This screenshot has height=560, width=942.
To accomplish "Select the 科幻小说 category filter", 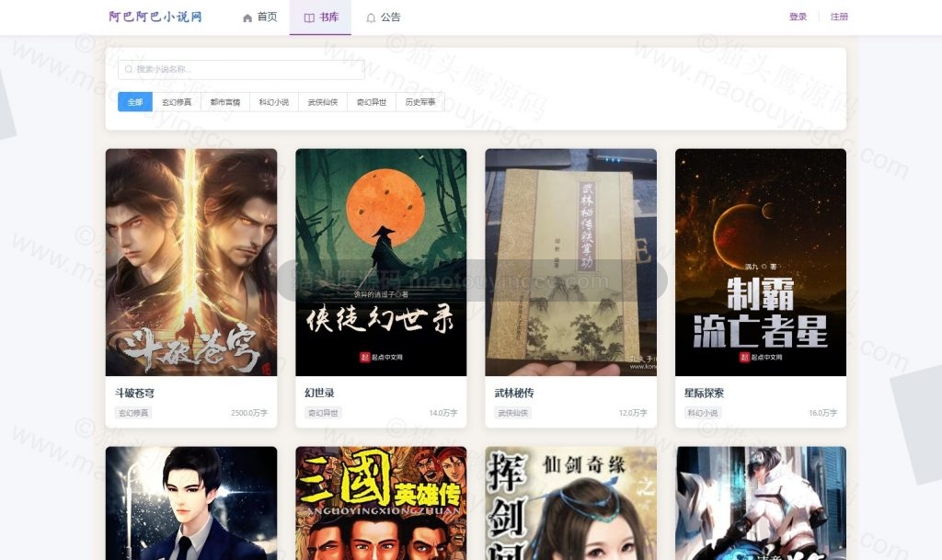I will click(274, 102).
